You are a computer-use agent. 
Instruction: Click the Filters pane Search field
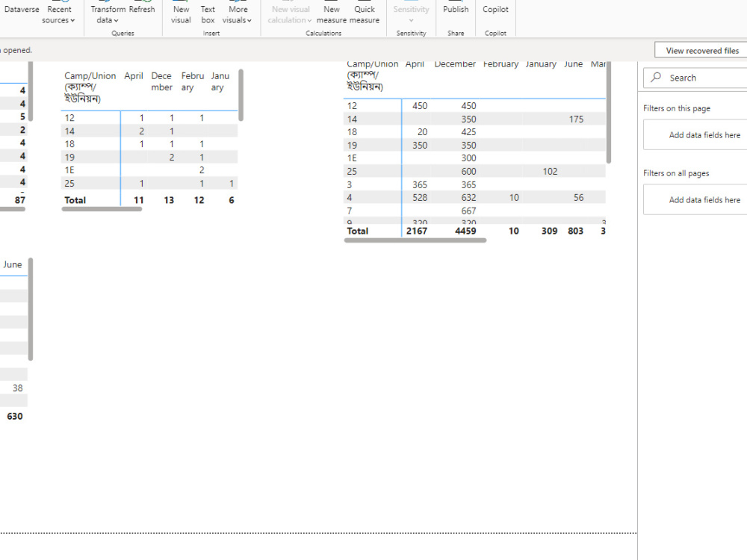point(695,78)
